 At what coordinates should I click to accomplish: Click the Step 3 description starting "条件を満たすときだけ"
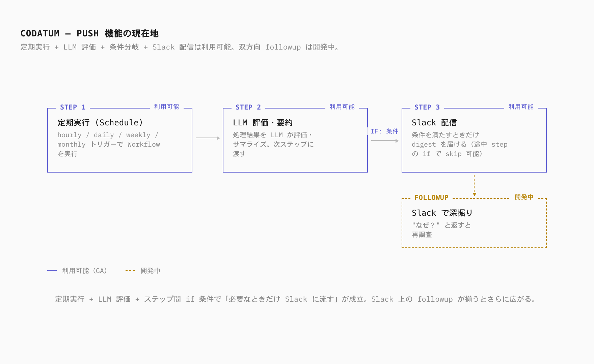click(x=460, y=144)
